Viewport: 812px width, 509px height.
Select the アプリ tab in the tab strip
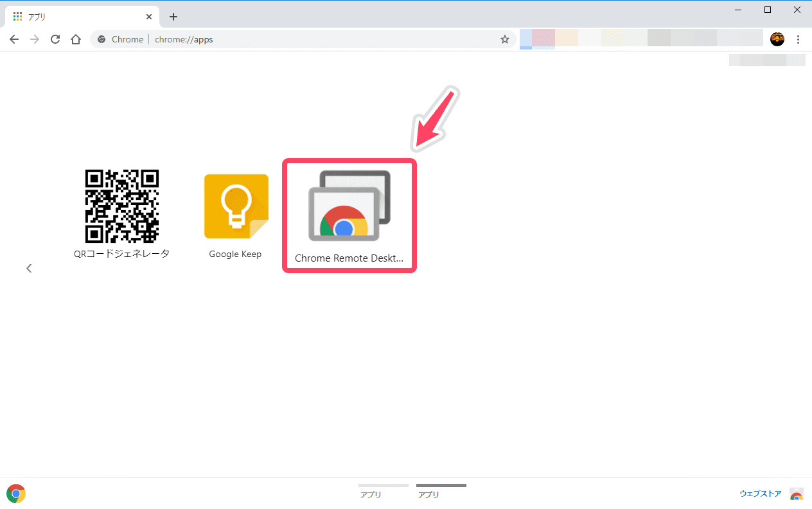point(82,17)
